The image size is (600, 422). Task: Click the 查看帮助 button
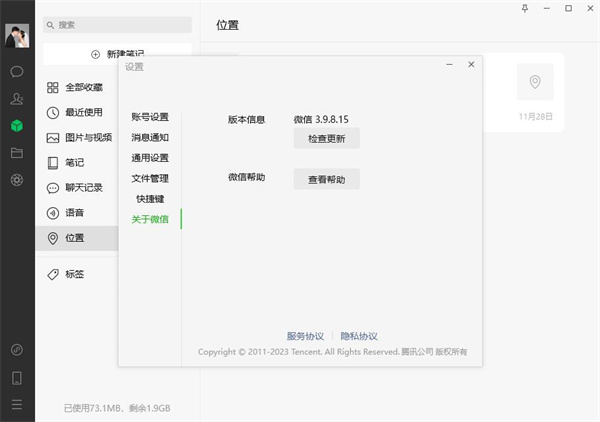tap(326, 179)
